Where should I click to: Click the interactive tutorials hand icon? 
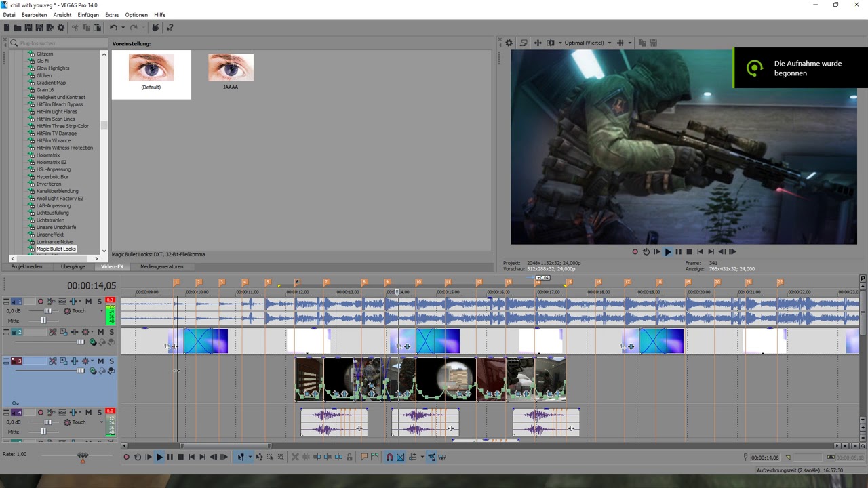tap(155, 28)
